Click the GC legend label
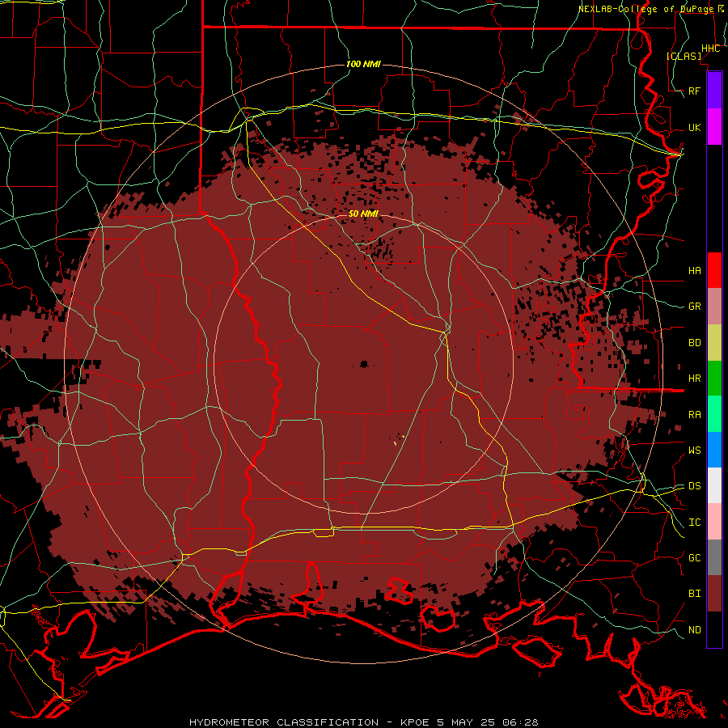 pos(695,558)
